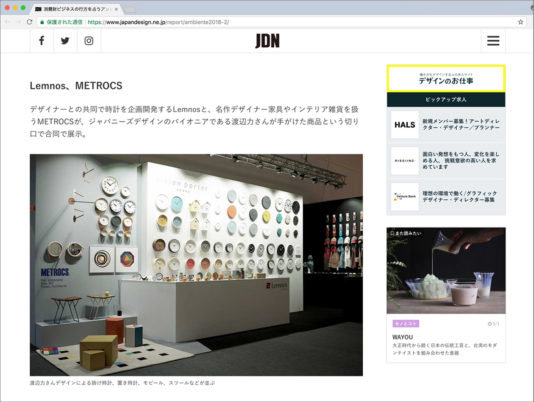Click the HALS logo thumbnail
The height and width of the screenshot is (402, 534).
tap(405, 125)
